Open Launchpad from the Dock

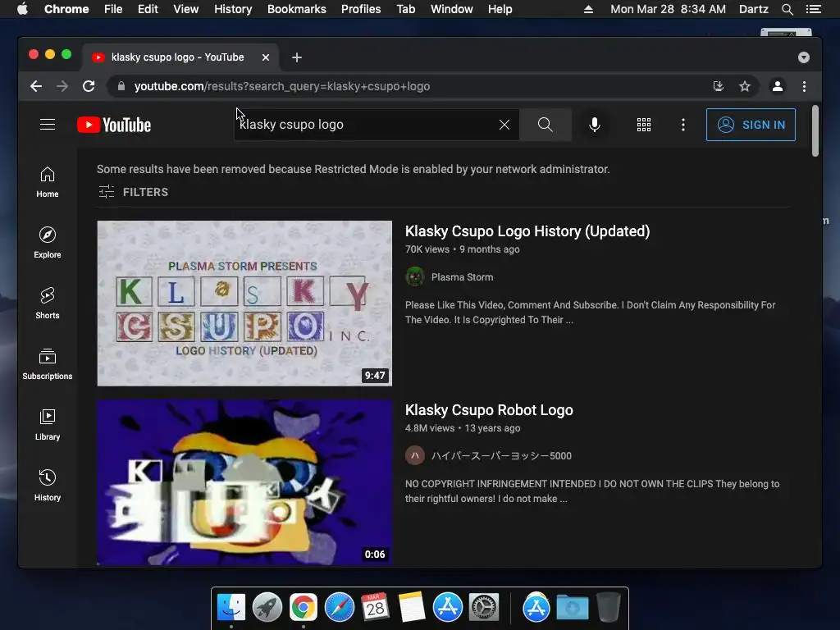pos(267,608)
